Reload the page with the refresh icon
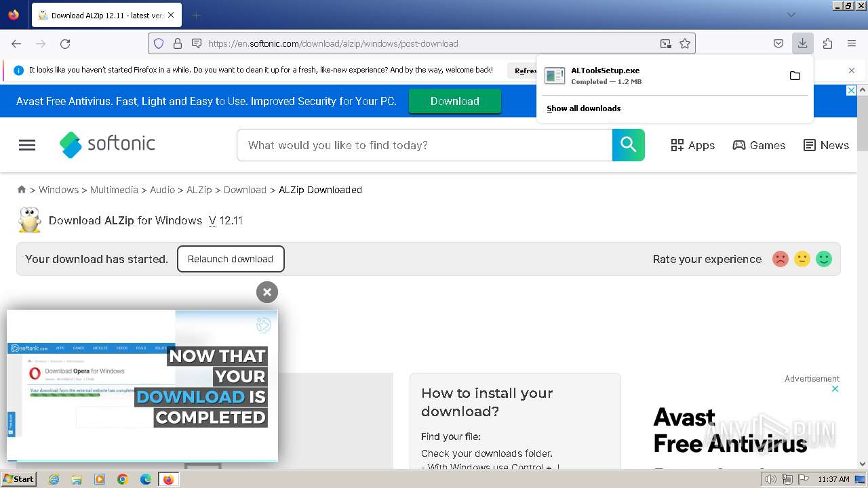868x488 pixels. click(x=65, y=43)
